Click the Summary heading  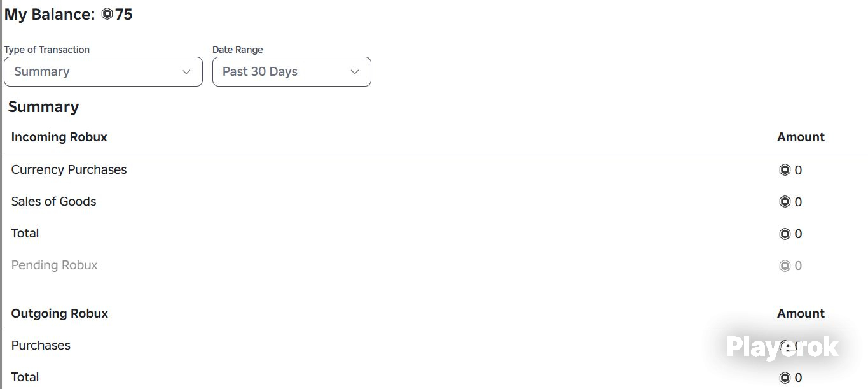point(43,107)
